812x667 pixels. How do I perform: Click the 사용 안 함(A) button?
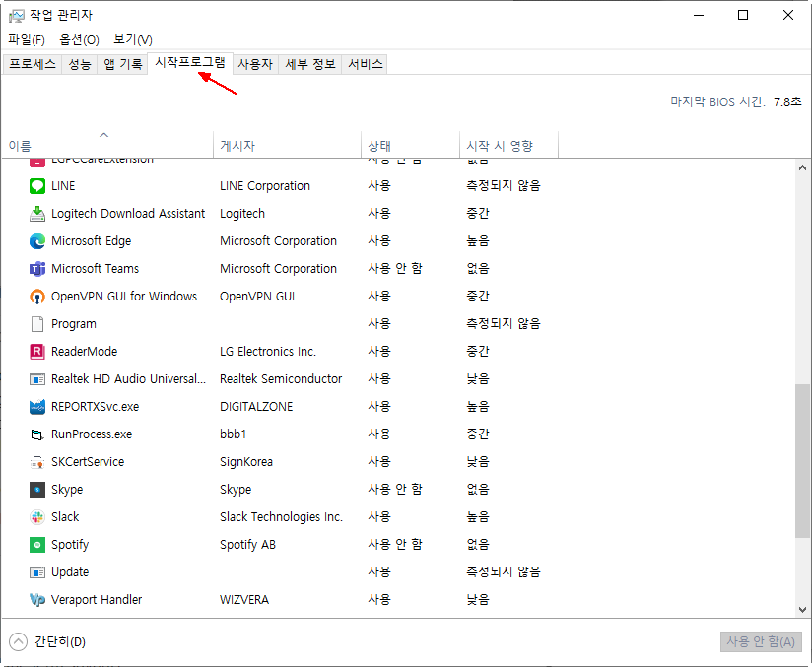click(x=761, y=642)
